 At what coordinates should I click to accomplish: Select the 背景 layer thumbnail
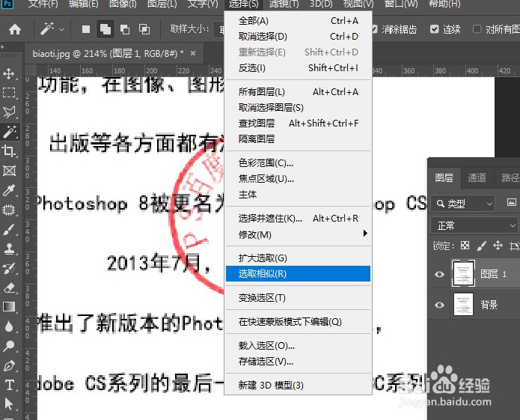click(x=463, y=304)
